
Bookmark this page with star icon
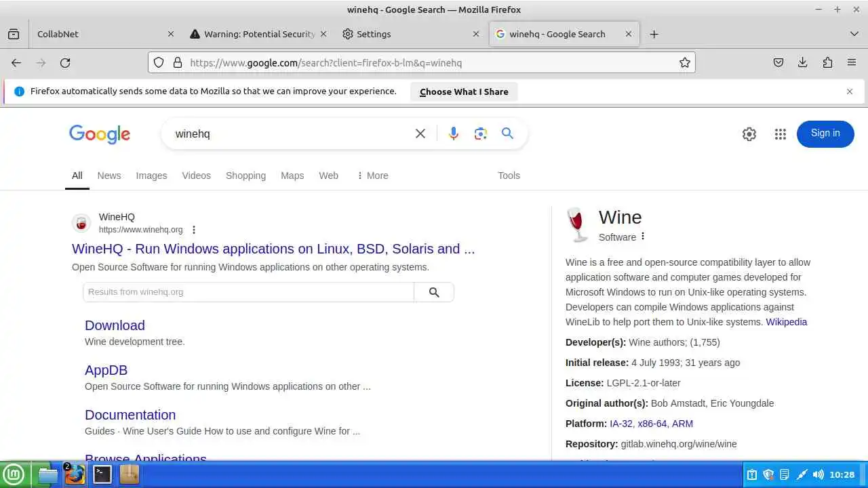pyautogui.click(x=685, y=62)
